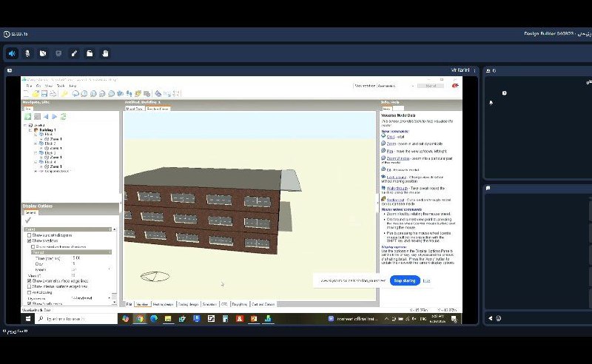Switch to the Heating design tab
Viewport: 592px width, 364px height.
point(163,304)
